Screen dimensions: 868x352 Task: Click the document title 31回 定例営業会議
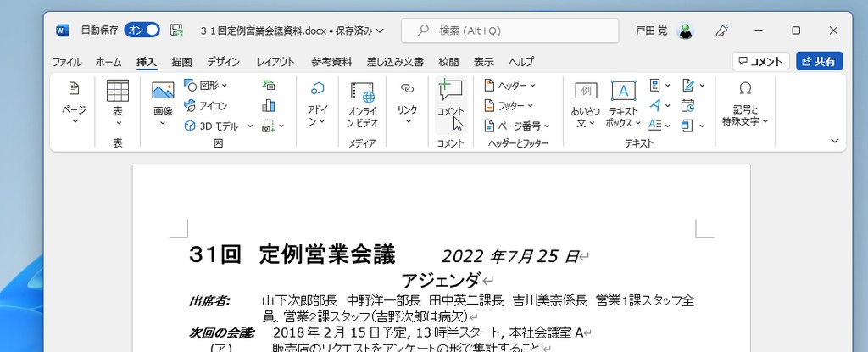click(x=292, y=255)
